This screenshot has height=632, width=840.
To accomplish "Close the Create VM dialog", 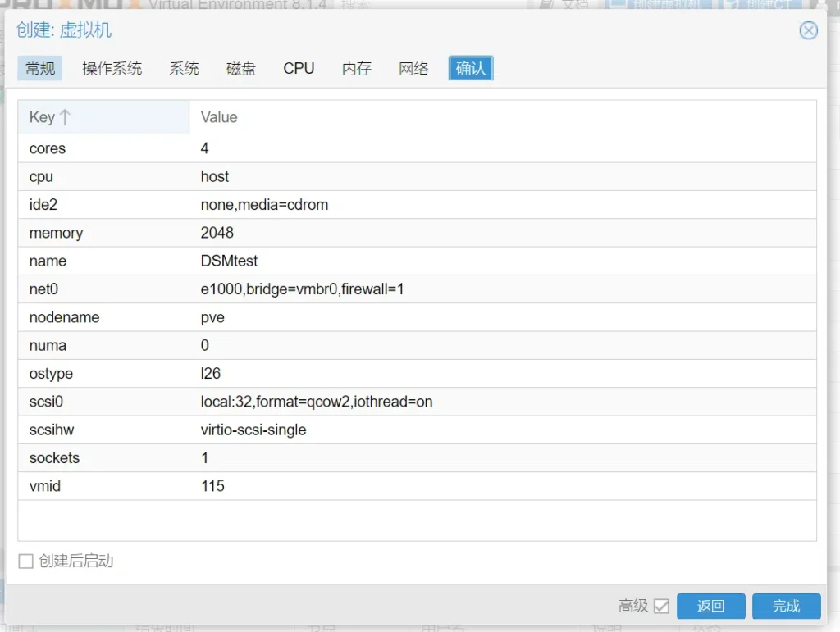I will click(808, 31).
